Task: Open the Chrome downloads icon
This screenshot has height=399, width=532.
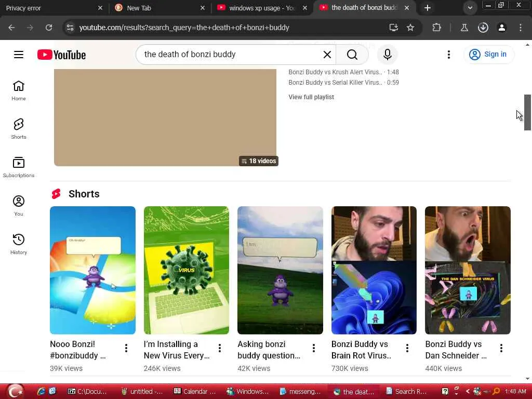Action: click(x=483, y=28)
